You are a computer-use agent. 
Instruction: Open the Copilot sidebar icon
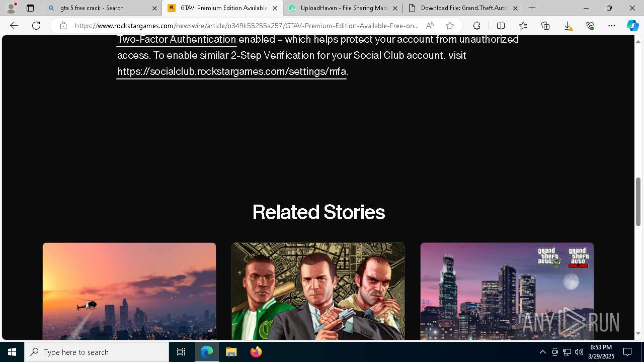(632, 26)
